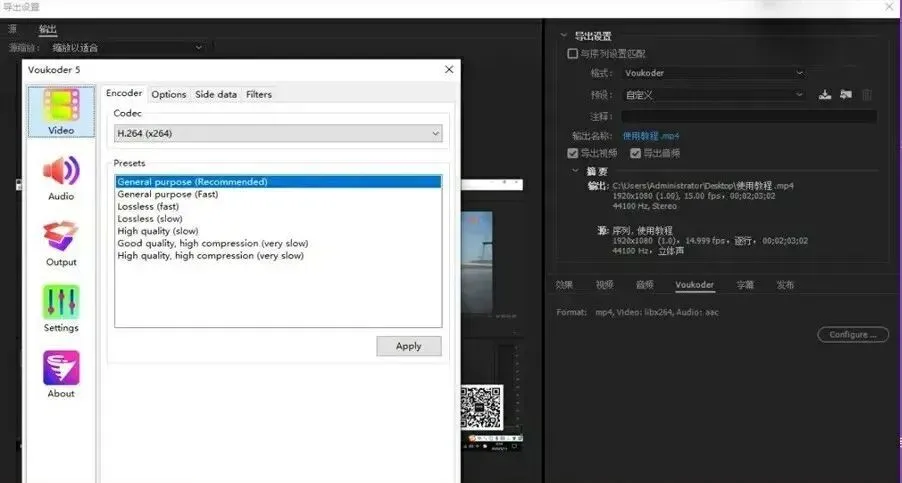Switch to the 视频 tab
This screenshot has height=483, width=902.
[604, 285]
